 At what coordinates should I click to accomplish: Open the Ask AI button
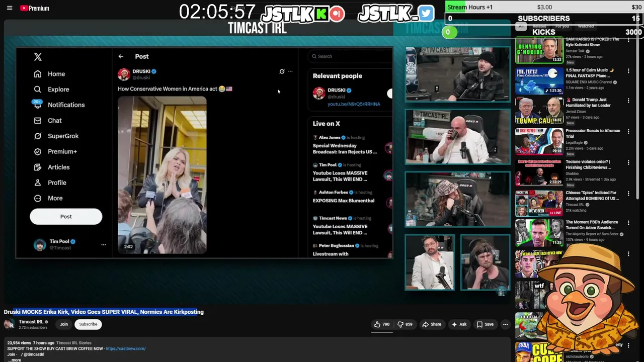click(x=459, y=324)
